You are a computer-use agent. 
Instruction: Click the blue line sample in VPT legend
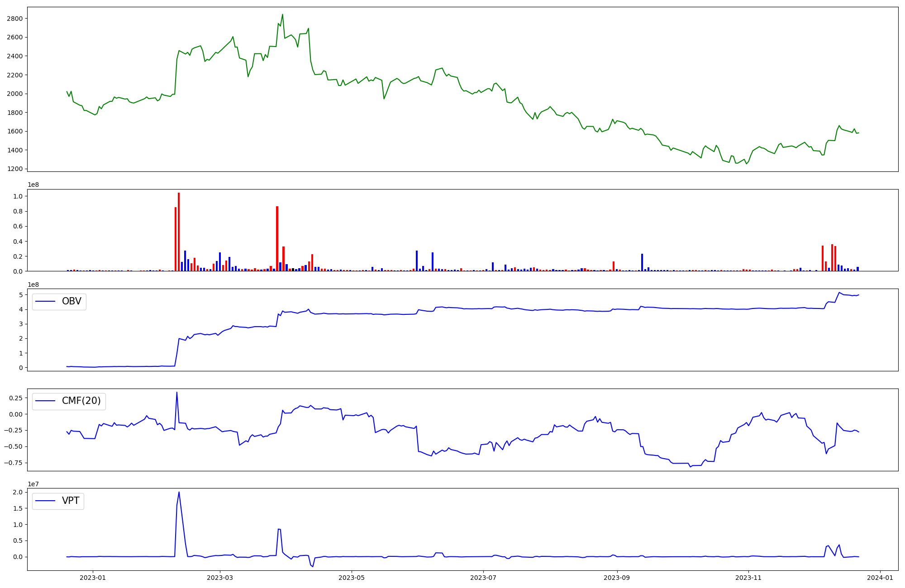click(45, 501)
